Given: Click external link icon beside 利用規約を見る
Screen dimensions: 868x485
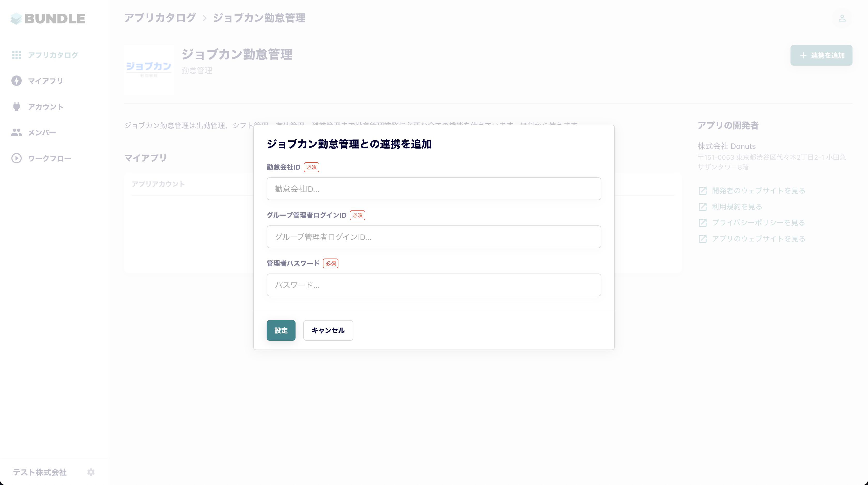Looking at the screenshot, I should coord(703,207).
